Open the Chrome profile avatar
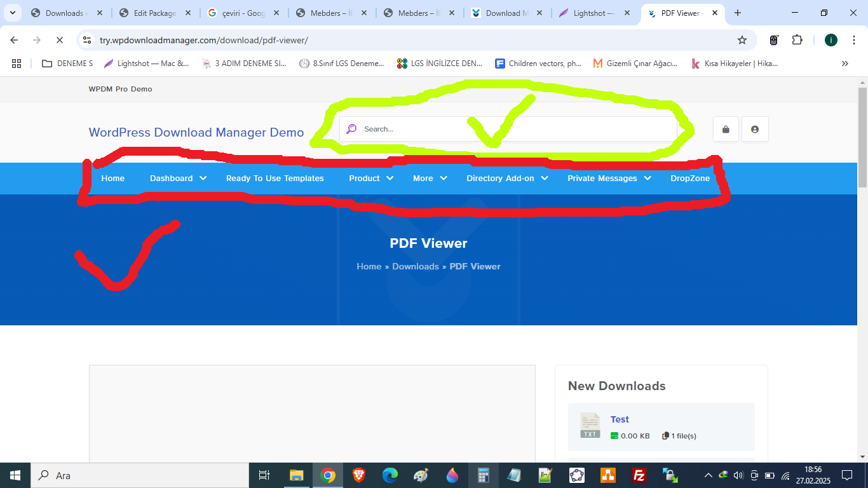The height and width of the screenshot is (488, 868). point(831,40)
